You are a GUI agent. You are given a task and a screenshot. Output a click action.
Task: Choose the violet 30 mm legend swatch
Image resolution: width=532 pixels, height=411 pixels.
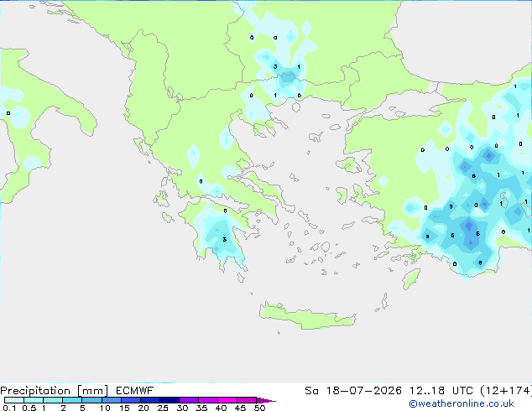click(189, 400)
